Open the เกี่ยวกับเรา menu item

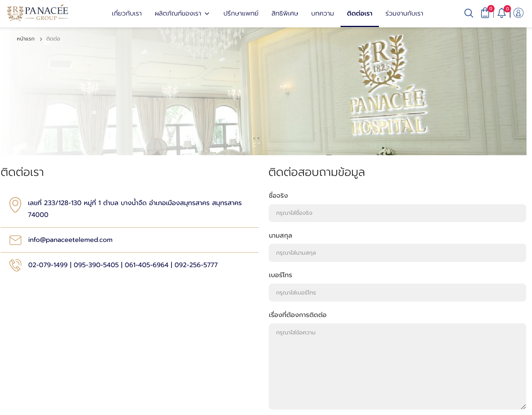coord(127,13)
